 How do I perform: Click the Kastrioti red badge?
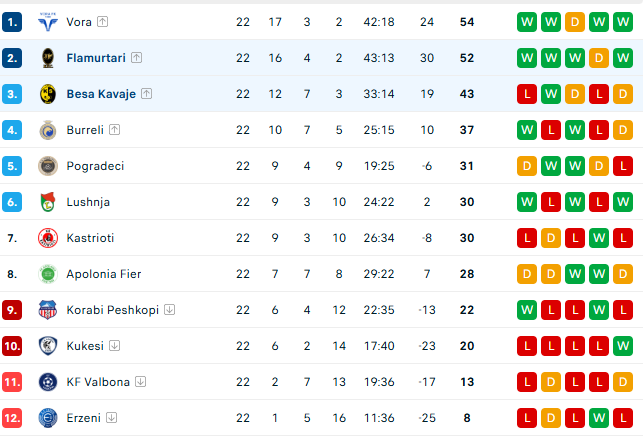point(47,237)
